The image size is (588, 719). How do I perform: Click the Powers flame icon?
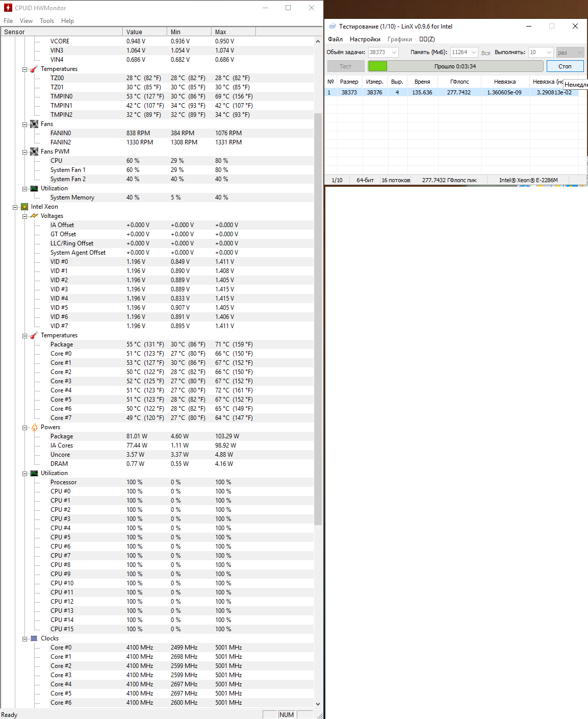pos(34,427)
